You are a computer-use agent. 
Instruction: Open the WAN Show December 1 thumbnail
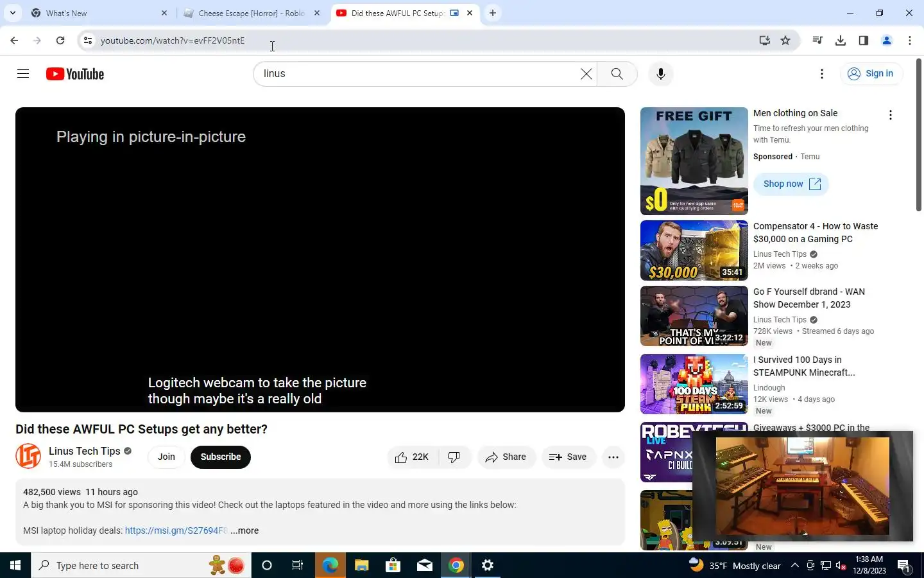tap(694, 316)
